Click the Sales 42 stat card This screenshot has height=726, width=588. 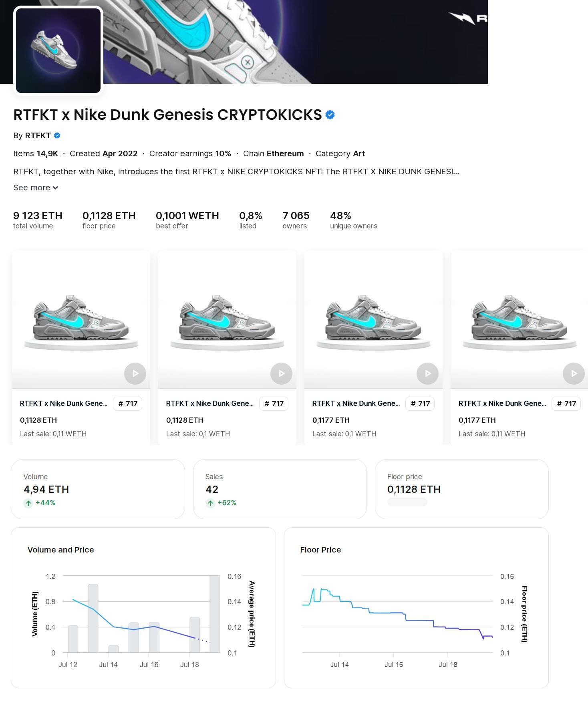pyautogui.click(x=280, y=489)
